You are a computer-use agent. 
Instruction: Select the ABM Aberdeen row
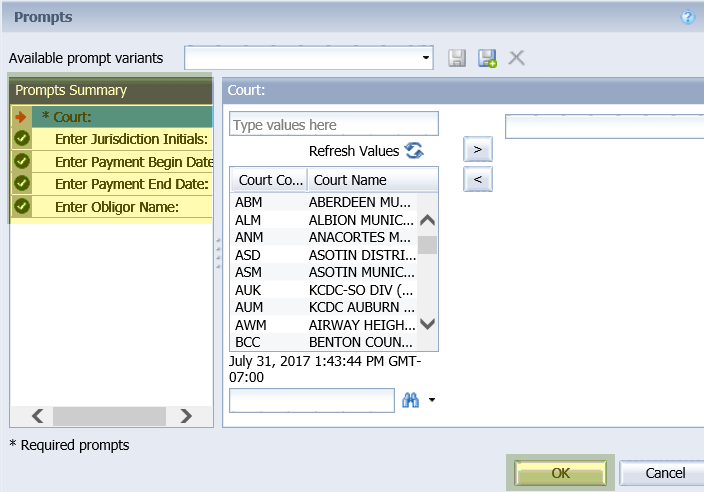point(324,202)
